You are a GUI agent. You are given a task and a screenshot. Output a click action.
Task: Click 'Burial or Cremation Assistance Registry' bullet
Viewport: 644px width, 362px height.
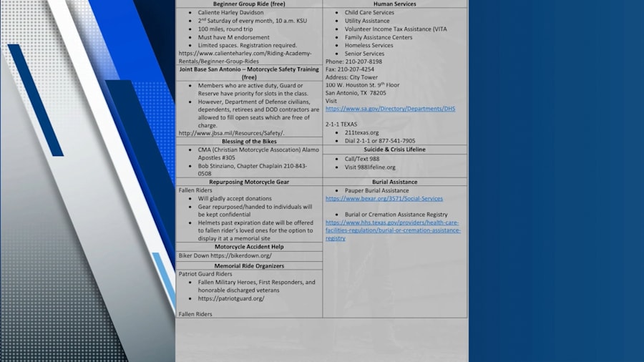[396, 215]
